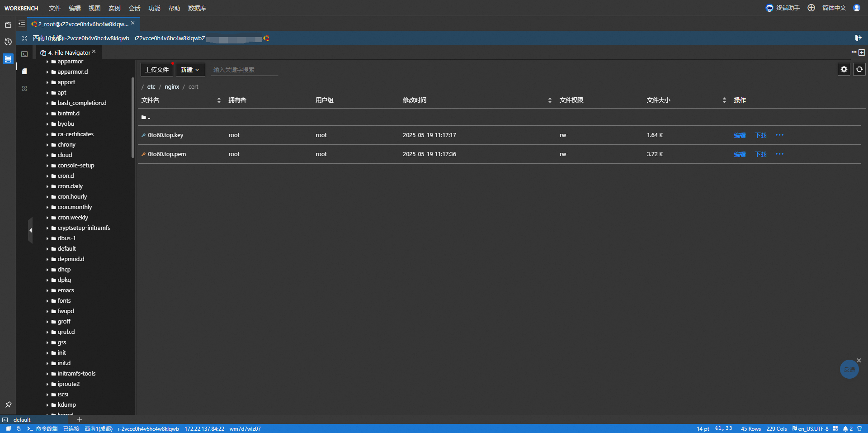This screenshot has height=433, width=868.
Task: Click the notification bell in status bar
Action: tap(845, 428)
